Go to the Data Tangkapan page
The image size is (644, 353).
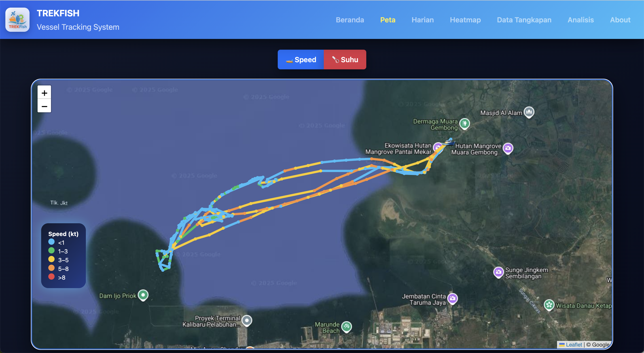pyautogui.click(x=524, y=20)
